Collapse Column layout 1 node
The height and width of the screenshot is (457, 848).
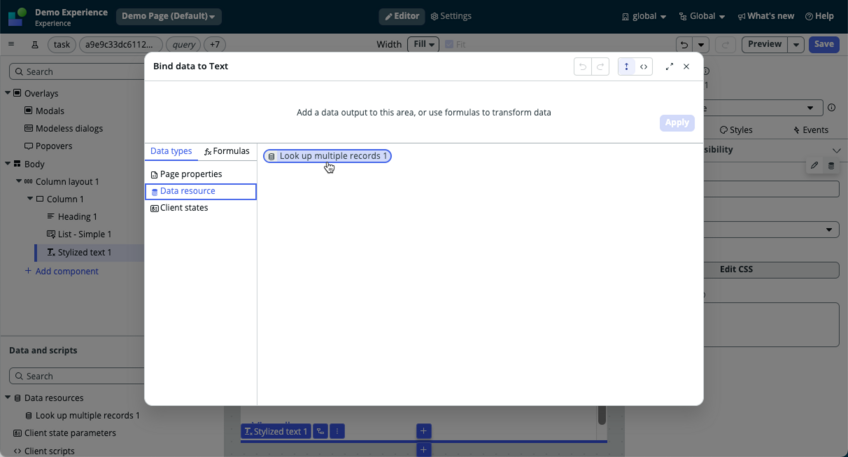click(x=19, y=181)
